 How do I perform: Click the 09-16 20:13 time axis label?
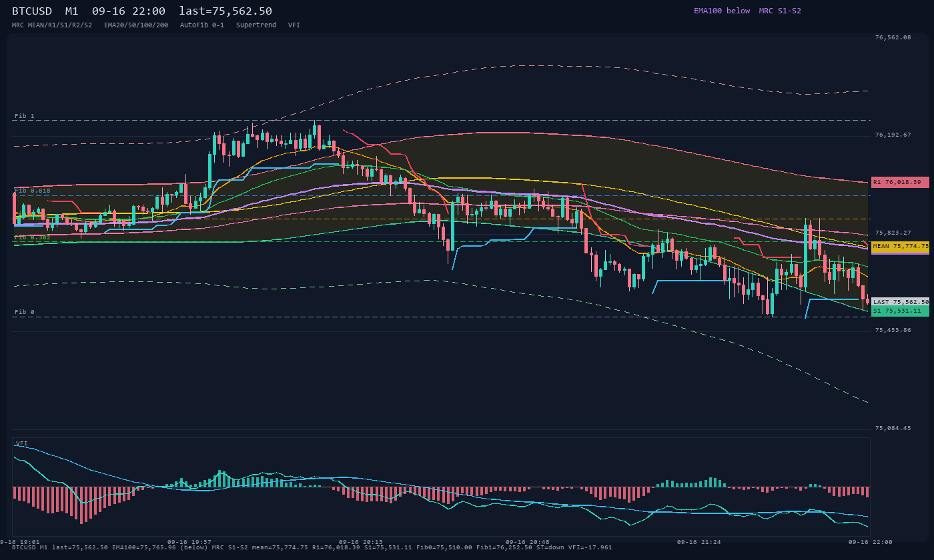(x=361, y=542)
